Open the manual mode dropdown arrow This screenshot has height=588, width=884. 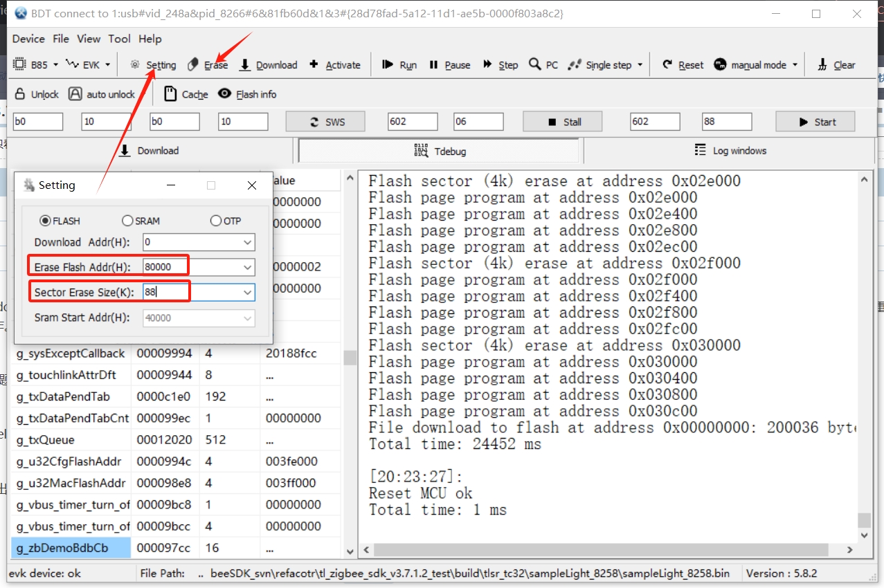click(x=795, y=65)
